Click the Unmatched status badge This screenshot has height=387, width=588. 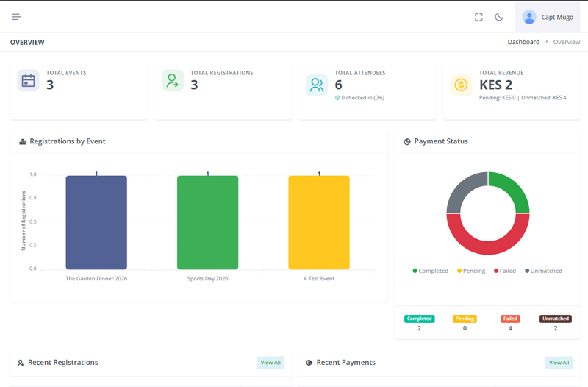[556, 319]
